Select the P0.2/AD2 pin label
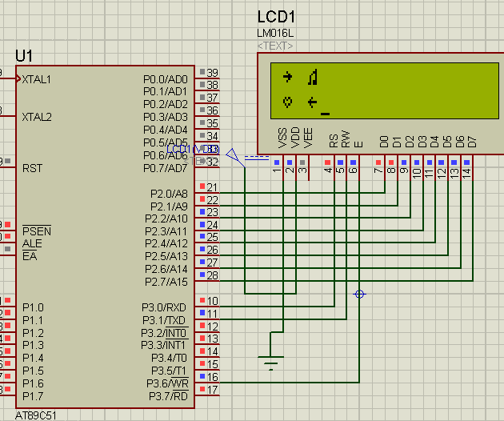Image resolution: width=504 pixels, height=421 pixels. point(166,104)
